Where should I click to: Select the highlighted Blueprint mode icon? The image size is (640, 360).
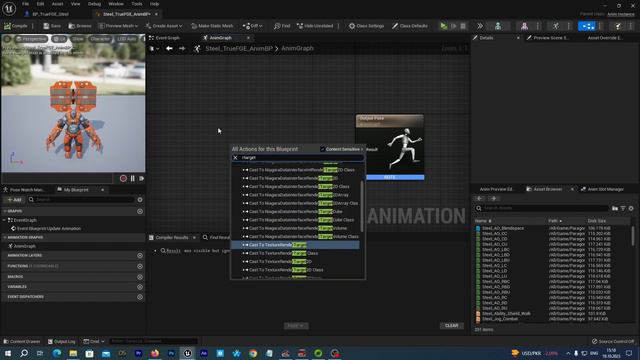pyautogui.click(x=587, y=26)
